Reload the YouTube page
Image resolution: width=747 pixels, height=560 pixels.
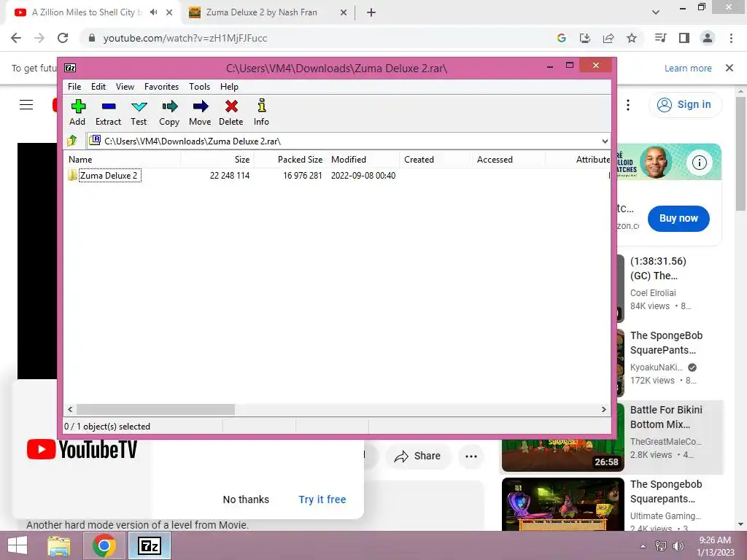pyautogui.click(x=63, y=38)
